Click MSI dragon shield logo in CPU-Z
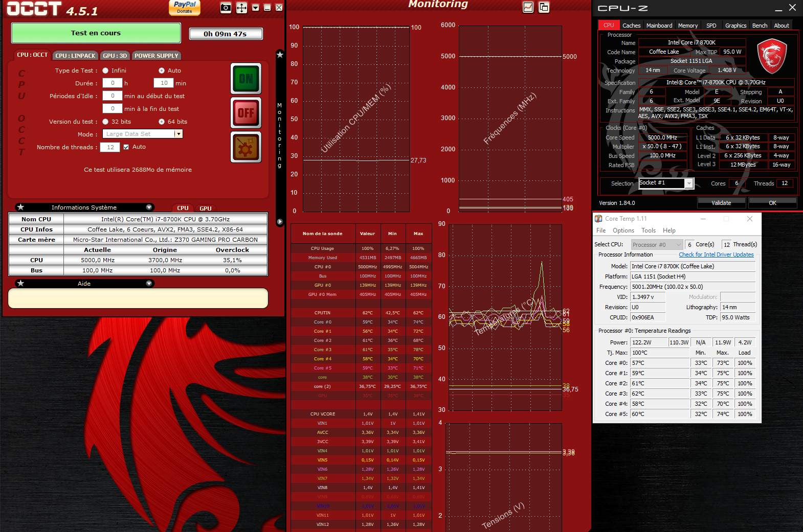 (772, 56)
